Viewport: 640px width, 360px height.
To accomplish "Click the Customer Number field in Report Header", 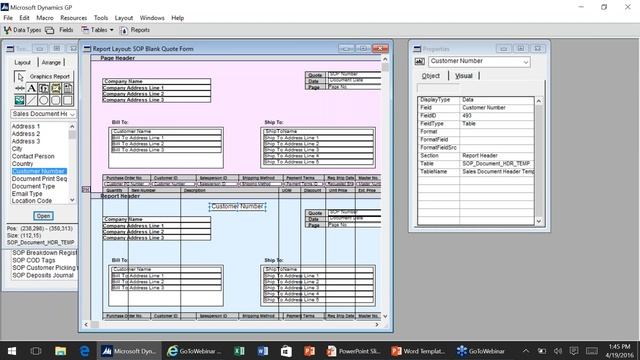I will click(x=237, y=207).
